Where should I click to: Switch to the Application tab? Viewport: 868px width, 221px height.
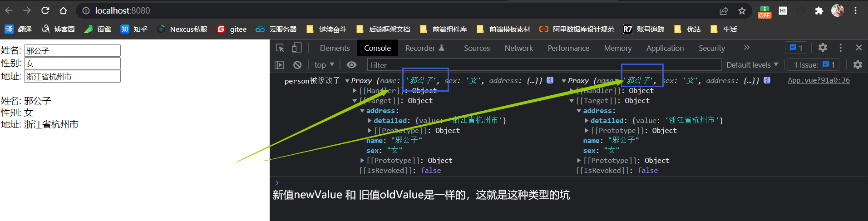(x=665, y=48)
